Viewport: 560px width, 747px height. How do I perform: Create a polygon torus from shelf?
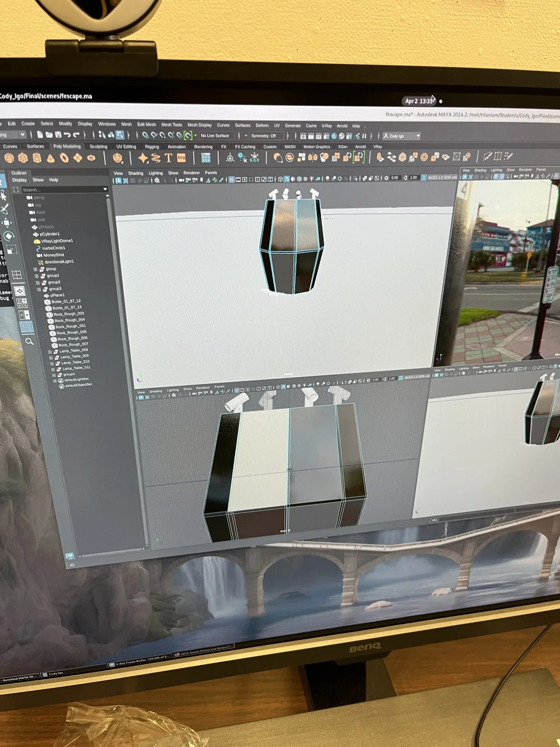(x=64, y=157)
